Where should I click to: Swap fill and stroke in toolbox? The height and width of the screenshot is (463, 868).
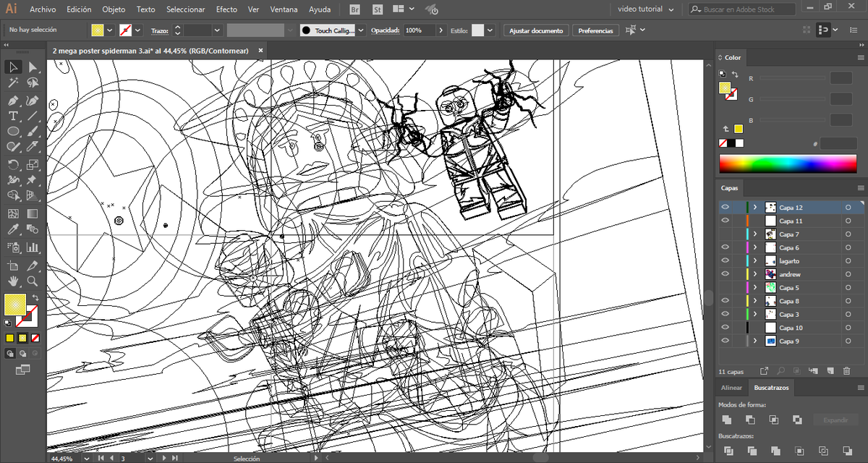coord(35,297)
